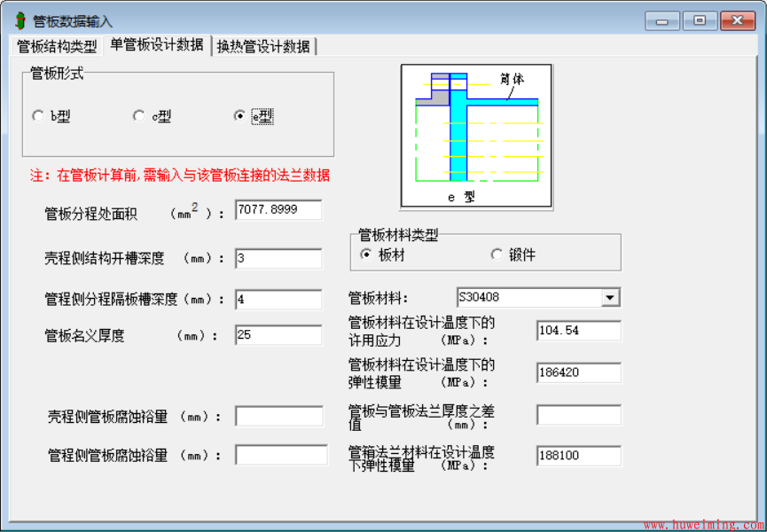The height and width of the screenshot is (532, 767).
Task: Click the empty 管板与管板法兰厚度之差值 field
Action: pyautogui.click(x=578, y=414)
